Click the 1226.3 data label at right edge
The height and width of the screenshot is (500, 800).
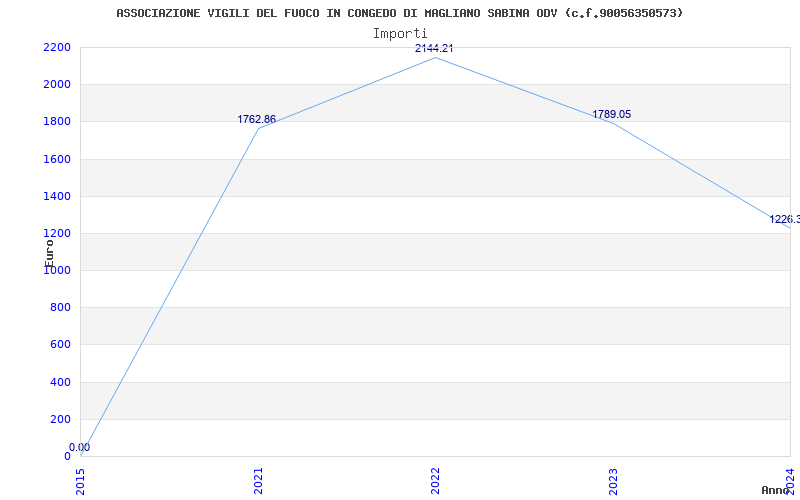tap(785, 219)
